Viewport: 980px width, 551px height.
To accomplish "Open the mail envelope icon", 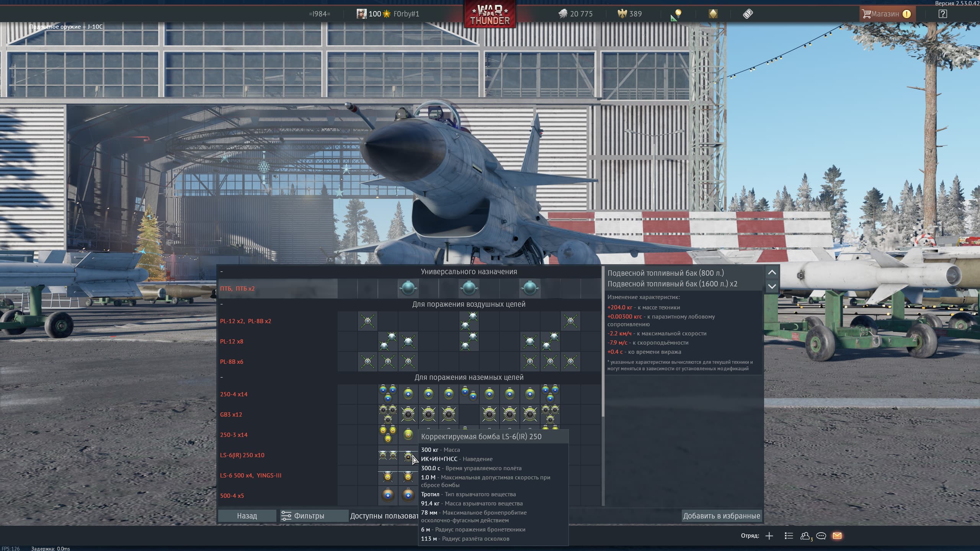I will click(837, 536).
